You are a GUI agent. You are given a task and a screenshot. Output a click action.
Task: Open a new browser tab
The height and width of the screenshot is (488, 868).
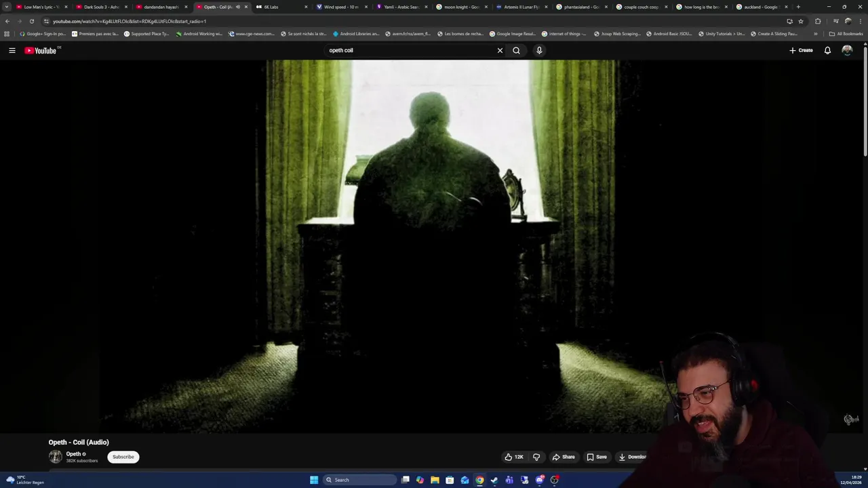798,7
